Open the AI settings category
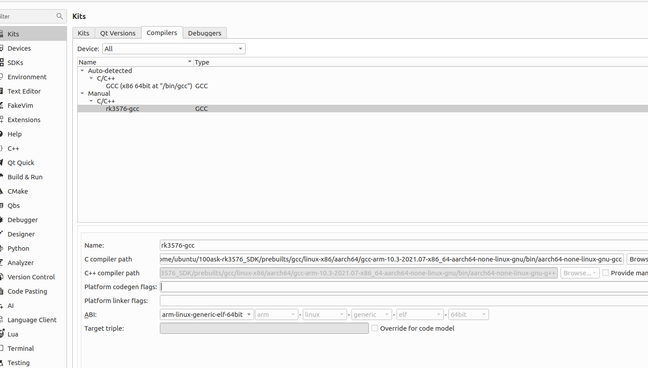This screenshot has width=648, height=368. click(x=33, y=306)
